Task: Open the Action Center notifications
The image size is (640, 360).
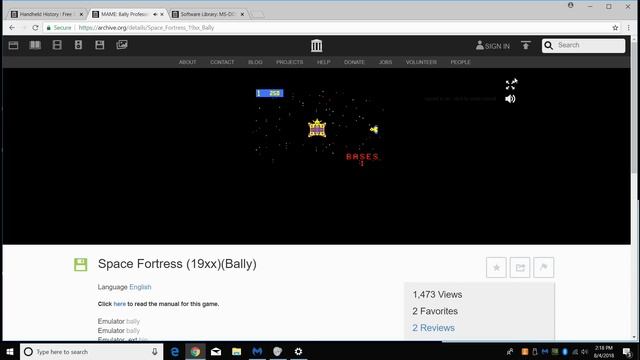Action: tap(627, 351)
